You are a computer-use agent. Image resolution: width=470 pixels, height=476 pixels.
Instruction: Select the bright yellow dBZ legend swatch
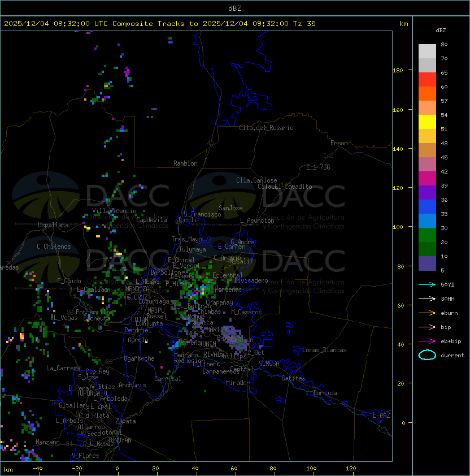427,122
